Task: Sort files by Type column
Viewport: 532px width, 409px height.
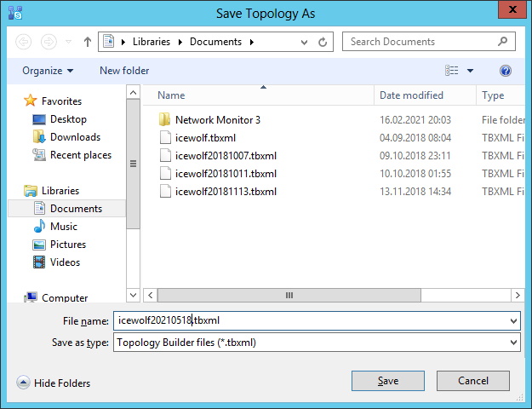Action: [501, 95]
